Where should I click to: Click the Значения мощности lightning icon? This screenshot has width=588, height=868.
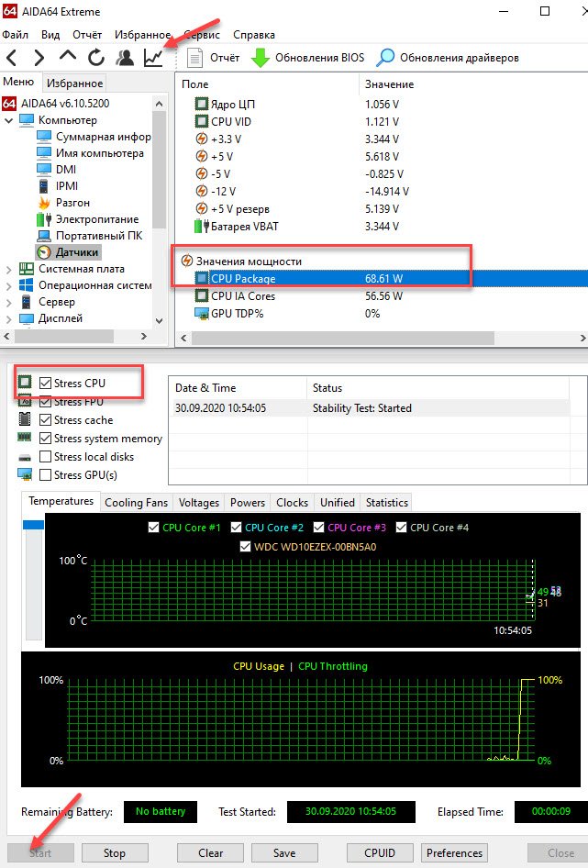[x=187, y=261]
